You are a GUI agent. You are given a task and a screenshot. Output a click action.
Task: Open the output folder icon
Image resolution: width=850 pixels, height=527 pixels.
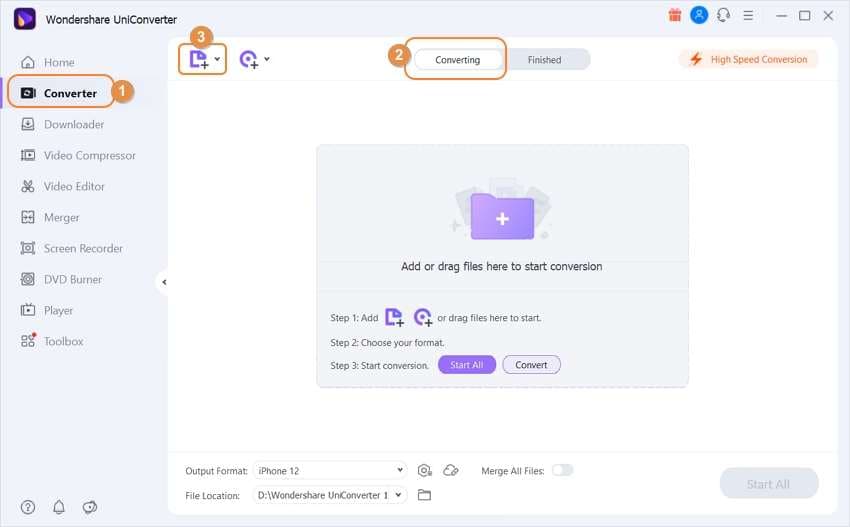[424, 495]
